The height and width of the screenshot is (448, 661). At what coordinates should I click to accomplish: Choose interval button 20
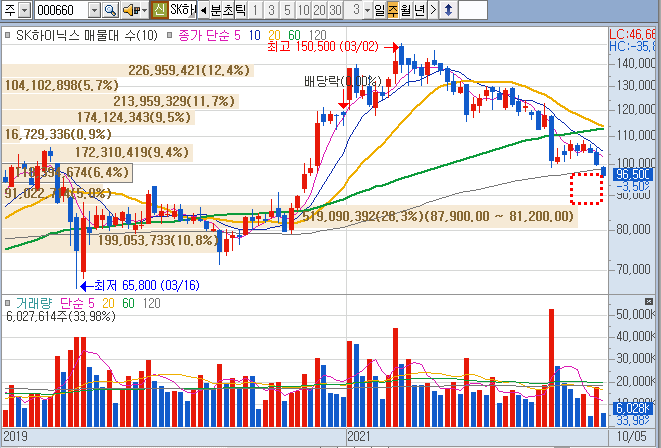pyautogui.click(x=319, y=10)
